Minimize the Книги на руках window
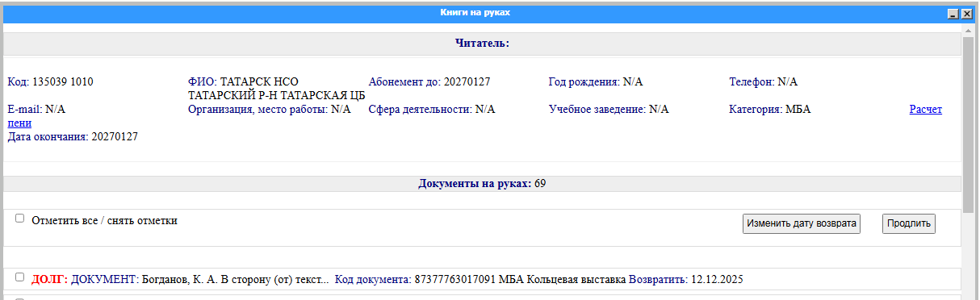The width and height of the screenshot is (980, 300). [x=953, y=14]
